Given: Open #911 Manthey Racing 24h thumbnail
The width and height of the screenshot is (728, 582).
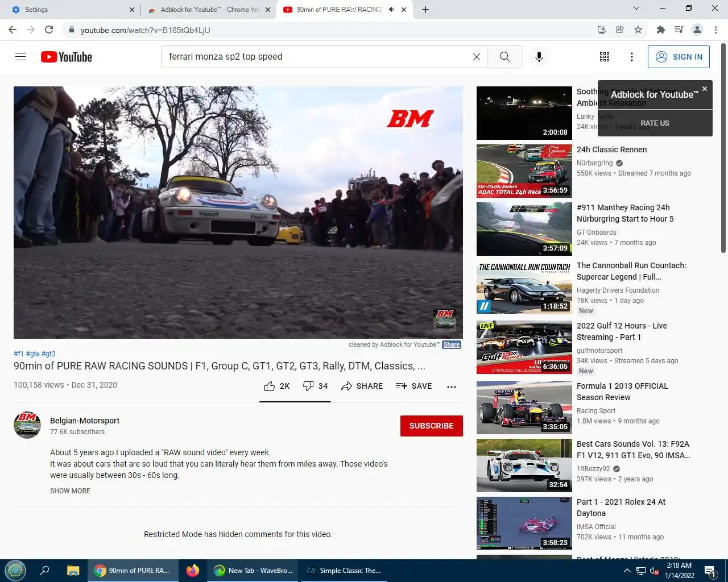Looking at the screenshot, I should click(x=524, y=229).
